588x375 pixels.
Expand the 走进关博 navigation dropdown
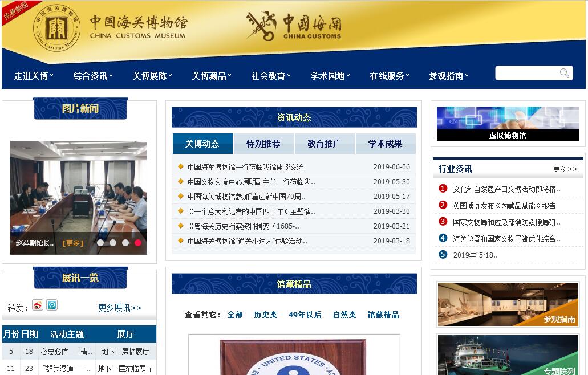coord(34,76)
